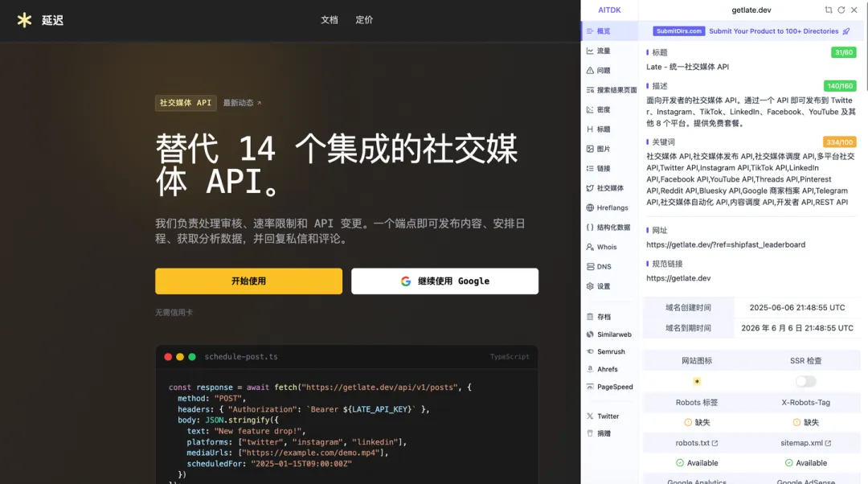This screenshot has width=868, height=484.
Task: Toggle the SSR 检查 switch
Action: 806,382
